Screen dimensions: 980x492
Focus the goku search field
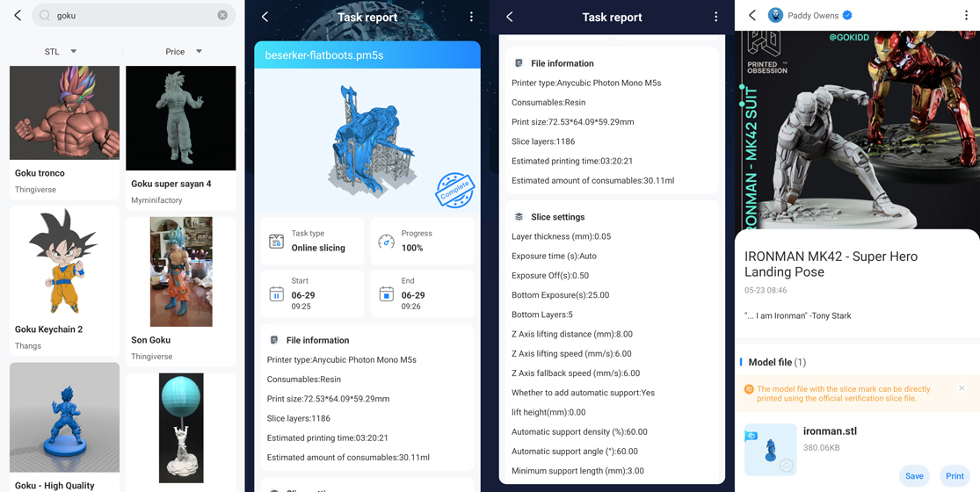[x=134, y=16]
